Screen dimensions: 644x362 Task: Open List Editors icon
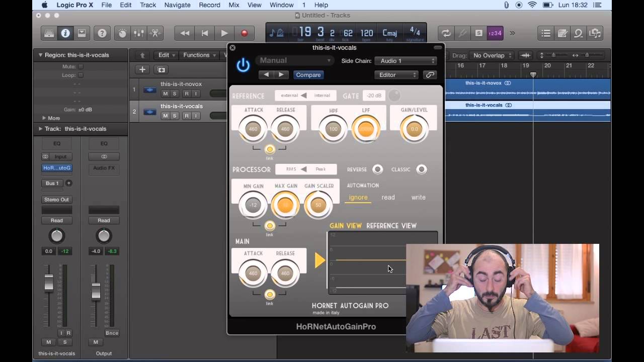(x=546, y=33)
